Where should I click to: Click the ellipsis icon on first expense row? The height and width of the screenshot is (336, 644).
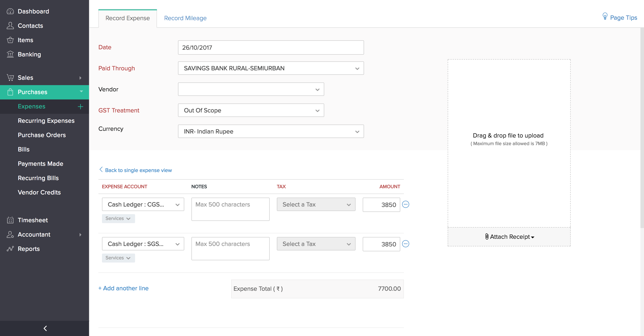click(x=405, y=205)
